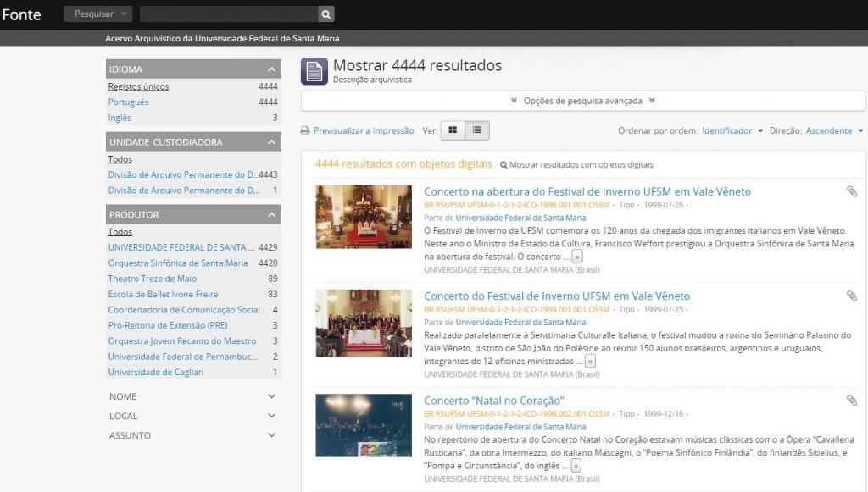Open Concerto do Festival de Inverno 1999 title
This screenshot has height=492, width=868.
(557, 296)
